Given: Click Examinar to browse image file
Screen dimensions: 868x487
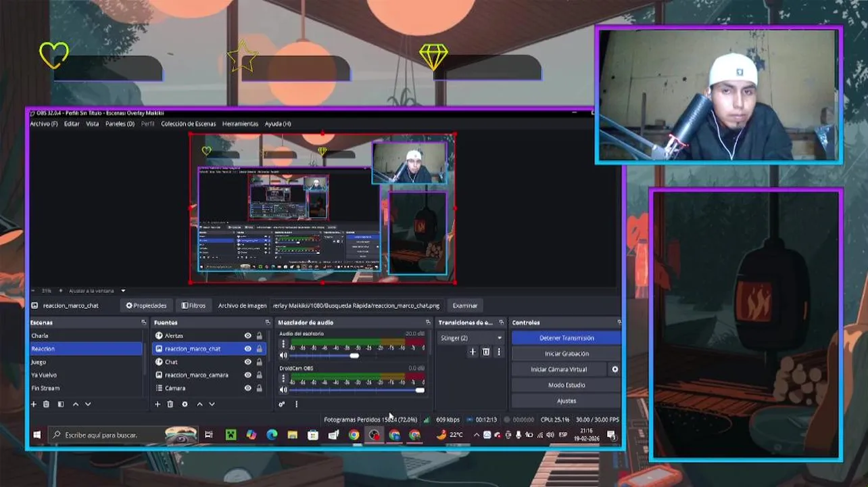Looking at the screenshot, I should (465, 306).
